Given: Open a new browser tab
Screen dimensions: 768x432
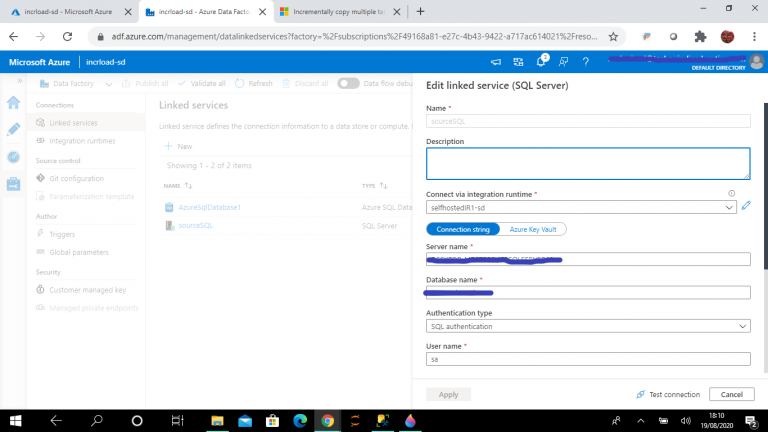Looking at the screenshot, I should tap(420, 11).
